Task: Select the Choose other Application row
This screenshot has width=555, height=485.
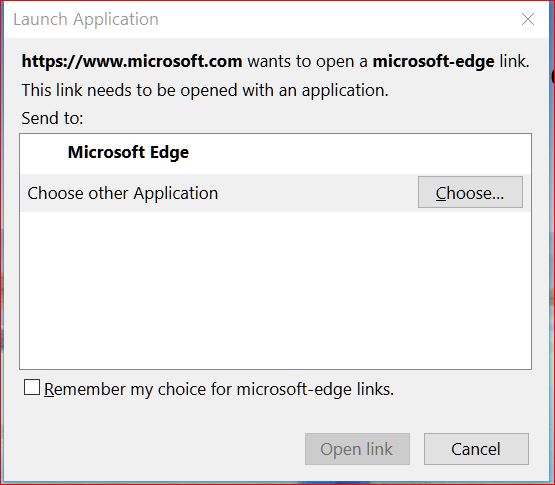Action: pyautogui.click(x=275, y=193)
